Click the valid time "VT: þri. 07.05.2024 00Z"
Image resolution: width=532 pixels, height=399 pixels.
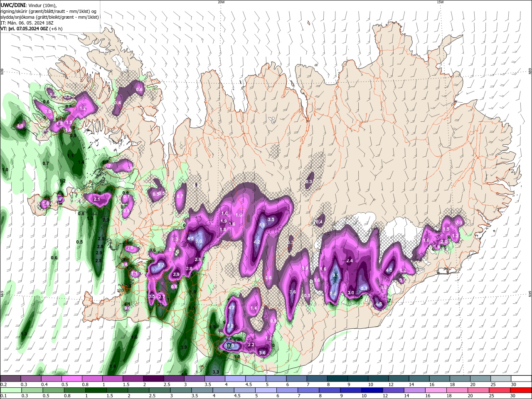25,29
